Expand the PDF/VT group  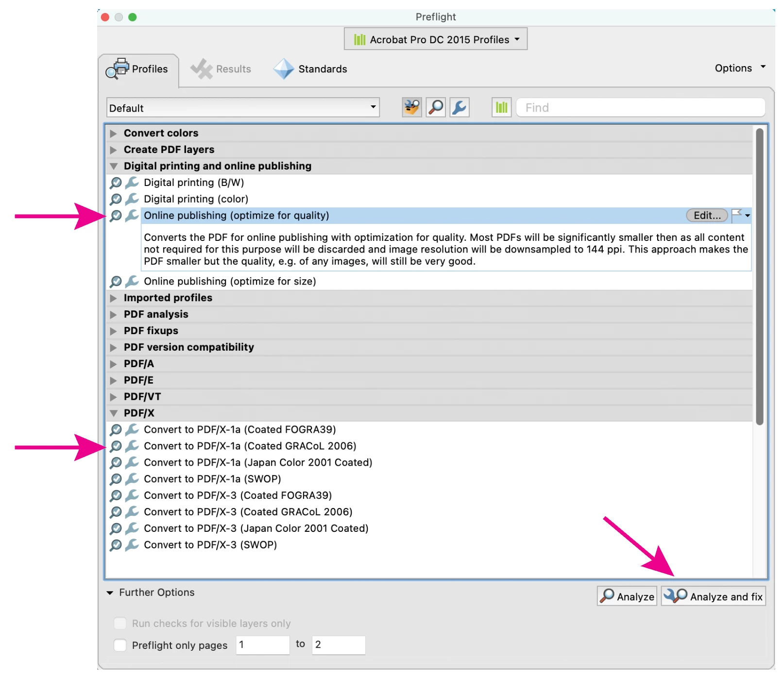click(113, 397)
